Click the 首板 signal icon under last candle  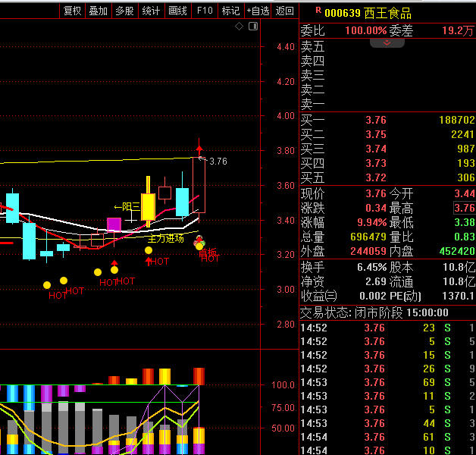click(x=200, y=243)
